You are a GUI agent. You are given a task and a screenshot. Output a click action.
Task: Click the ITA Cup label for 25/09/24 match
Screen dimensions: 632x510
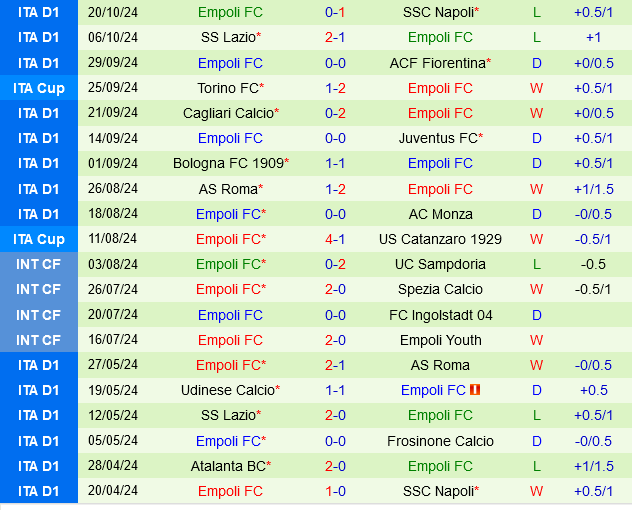[x=39, y=88]
